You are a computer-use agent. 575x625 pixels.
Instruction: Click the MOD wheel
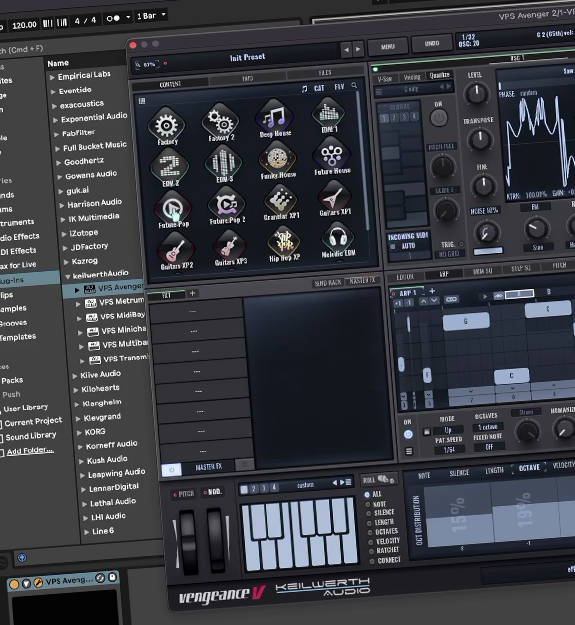pyautogui.click(x=216, y=539)
